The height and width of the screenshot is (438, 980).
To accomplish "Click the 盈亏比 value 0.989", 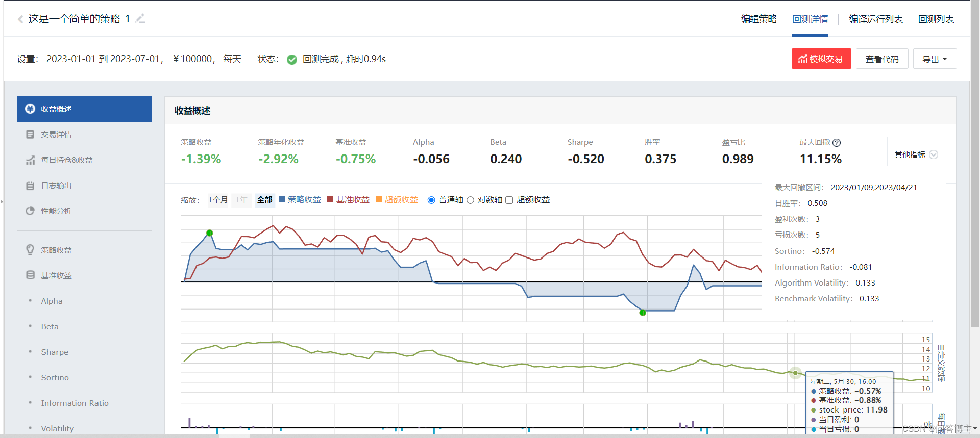I will pos(738,159).
